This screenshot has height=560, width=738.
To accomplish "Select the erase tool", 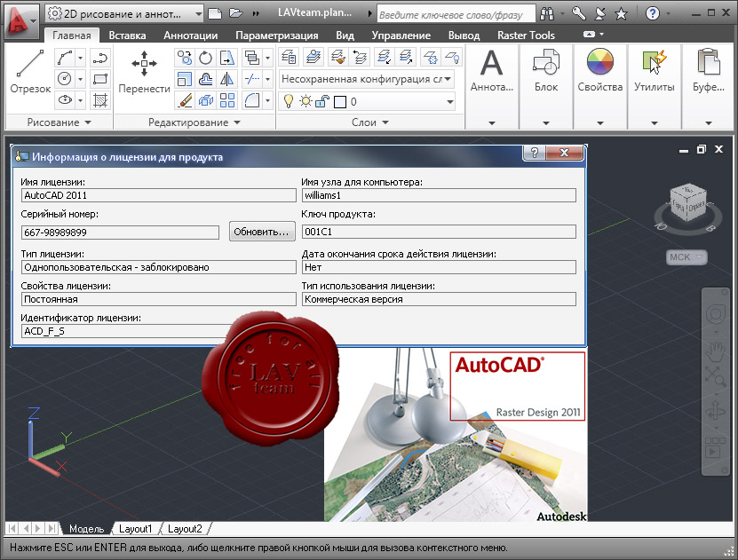I will click(185, 99).
